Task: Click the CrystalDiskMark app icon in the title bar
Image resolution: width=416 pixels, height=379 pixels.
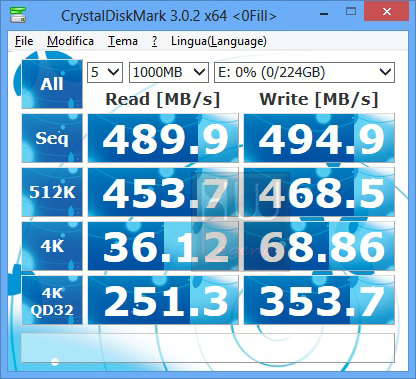Action: [x=18, y=15]
